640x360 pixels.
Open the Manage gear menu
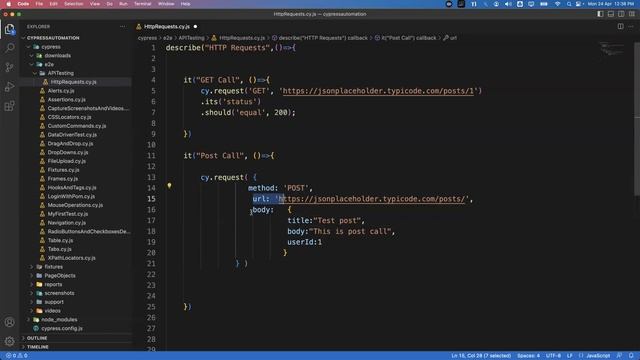(9, 341)
